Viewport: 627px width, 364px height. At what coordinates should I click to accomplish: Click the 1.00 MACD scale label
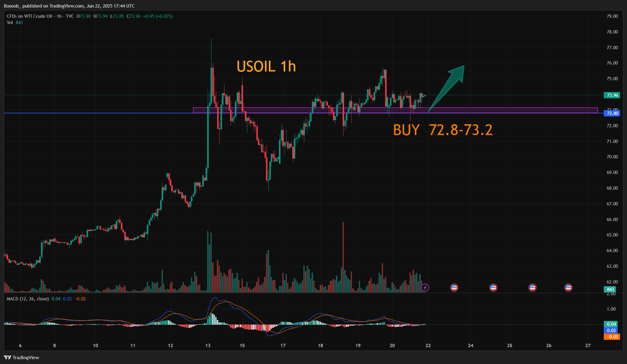coord(611,309)
